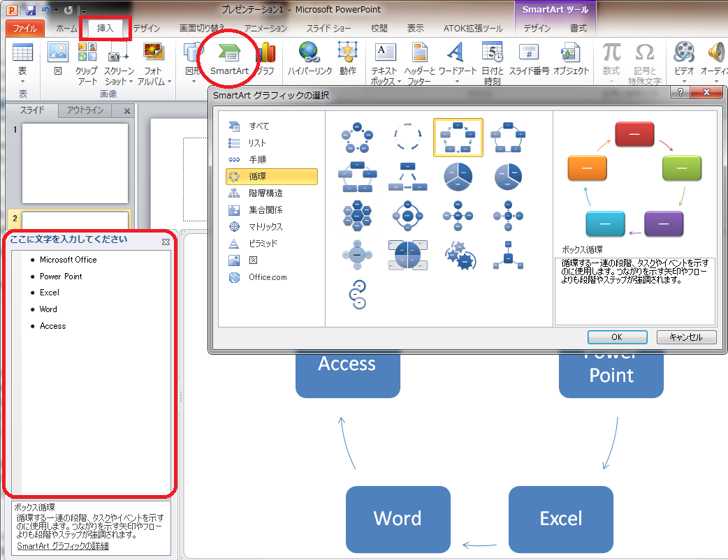Click the Redo icon in quick access toolbar

tap(68, 10)
